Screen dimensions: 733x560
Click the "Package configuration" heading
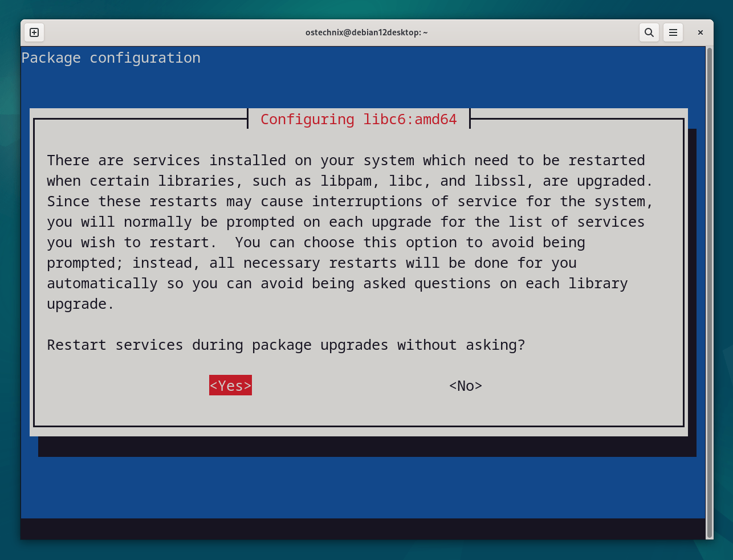click(111, 58)
